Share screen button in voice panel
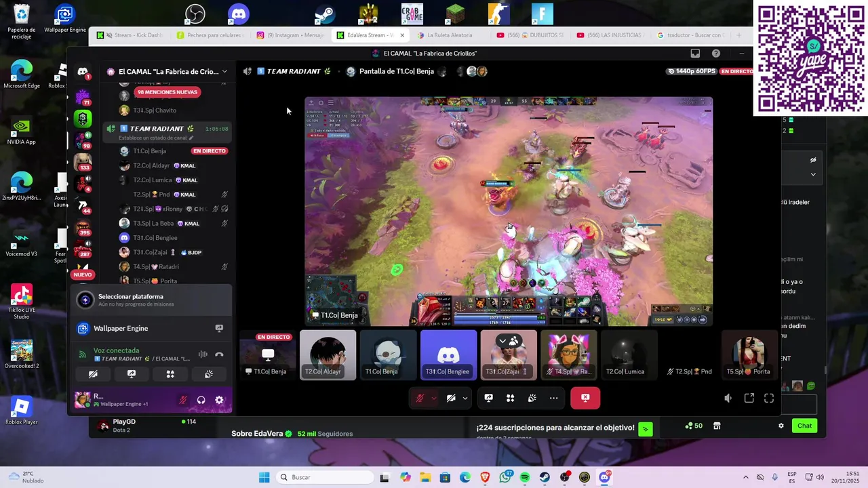 tap(132, 373)
